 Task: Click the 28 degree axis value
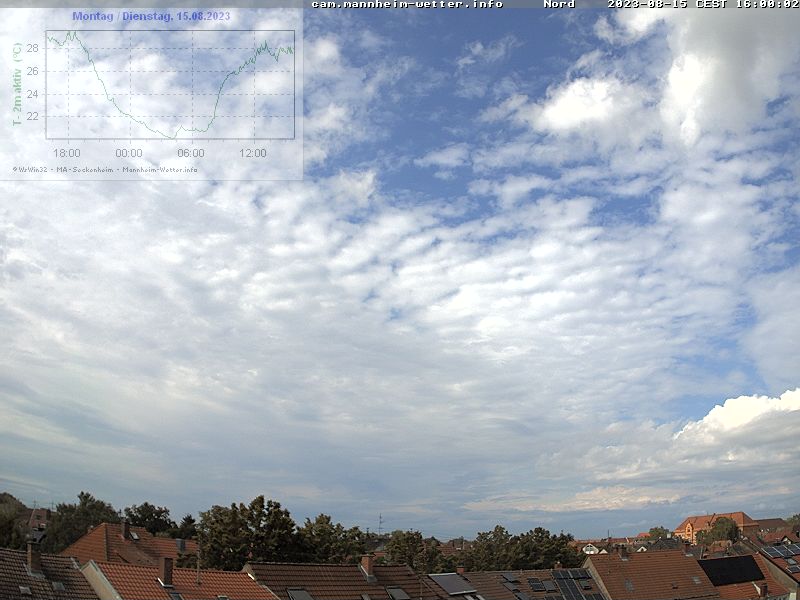(x=32, y=48)
